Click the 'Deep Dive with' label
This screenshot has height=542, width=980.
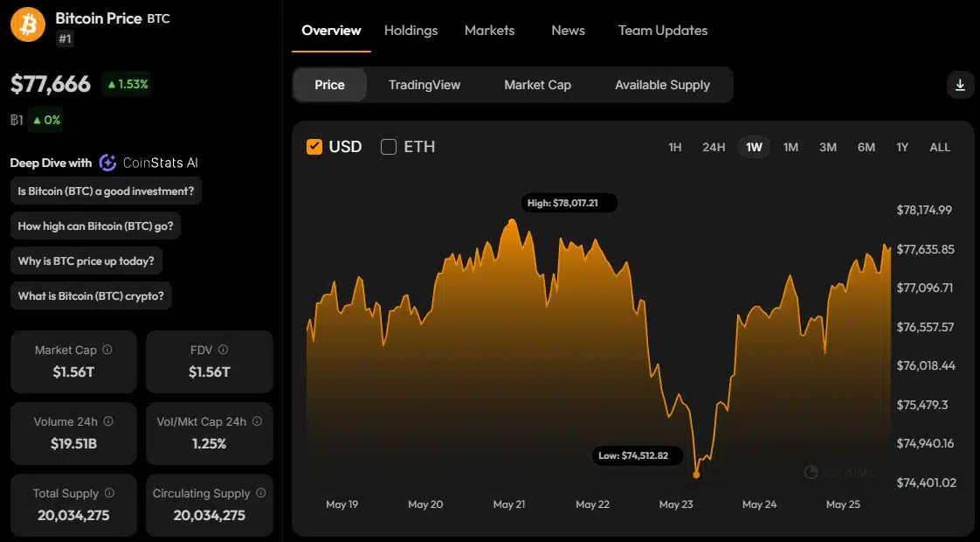(x=52, y=163)
